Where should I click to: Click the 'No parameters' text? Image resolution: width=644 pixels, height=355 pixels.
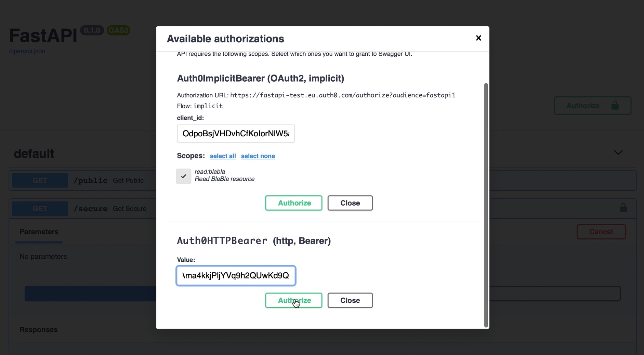pos(43,256)
